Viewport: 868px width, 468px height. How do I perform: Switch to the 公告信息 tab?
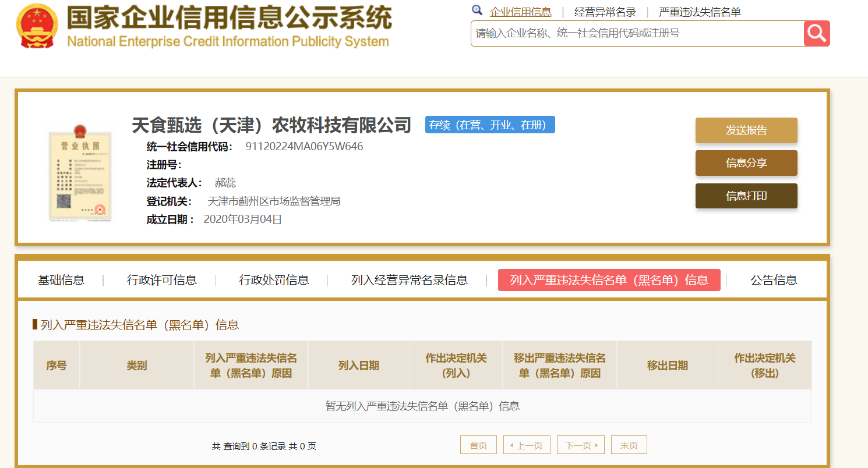pyautogui.click(x=774, y=280)
